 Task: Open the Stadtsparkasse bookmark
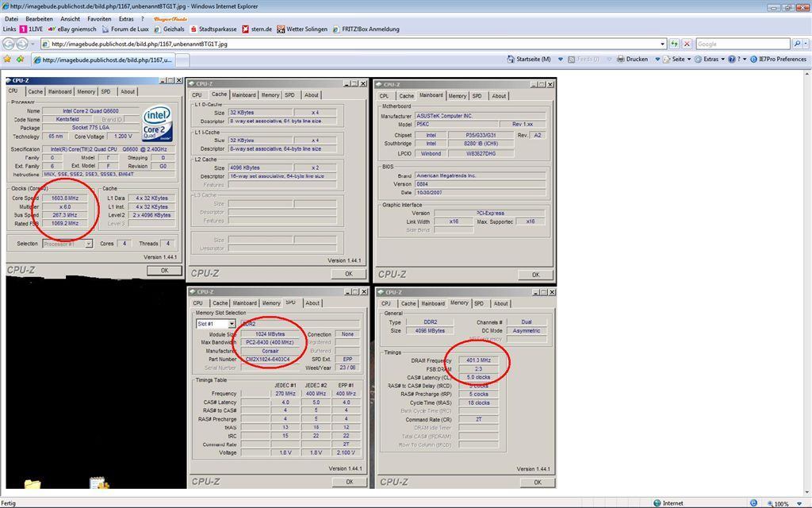[213, 29]
